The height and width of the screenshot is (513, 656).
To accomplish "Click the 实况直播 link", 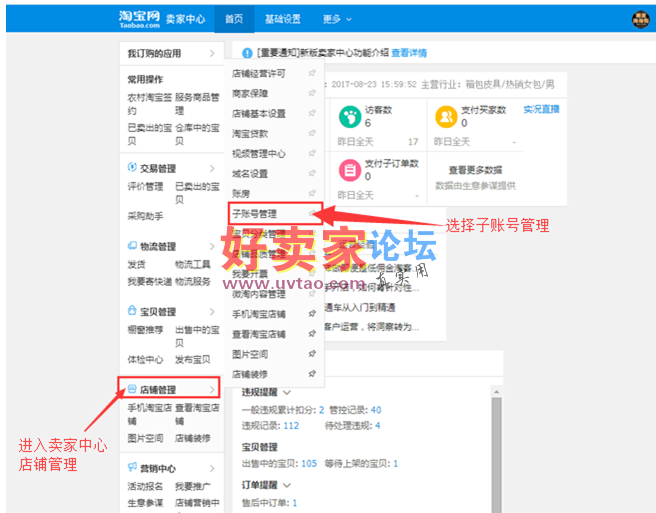I will tap(541, 110).
